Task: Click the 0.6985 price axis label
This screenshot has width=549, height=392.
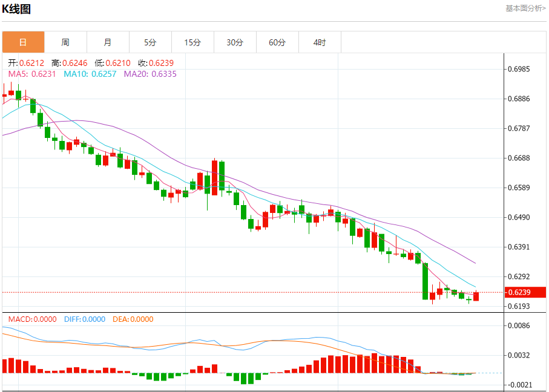Action: pos(519,69)
